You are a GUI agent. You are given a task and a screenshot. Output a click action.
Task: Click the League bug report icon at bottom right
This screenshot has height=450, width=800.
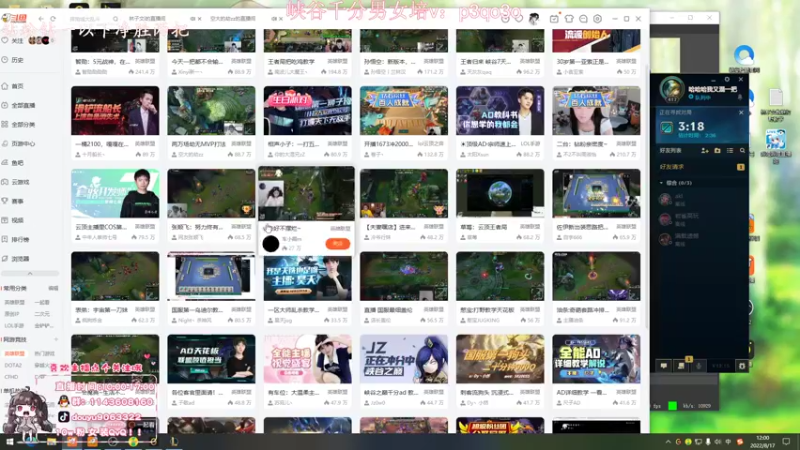pos(742,366)
